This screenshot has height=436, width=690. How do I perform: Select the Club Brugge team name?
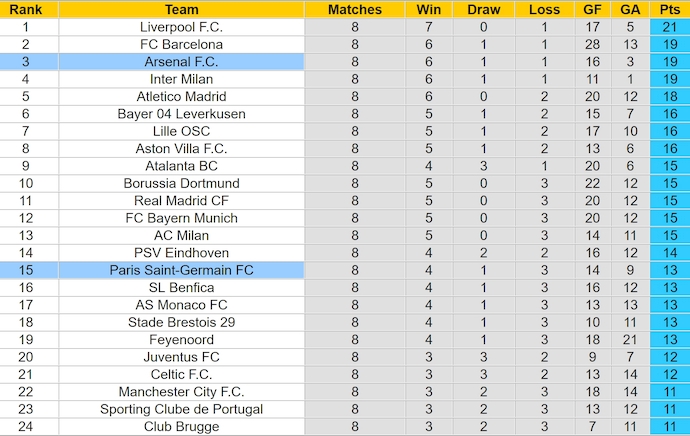pos(181,427)
